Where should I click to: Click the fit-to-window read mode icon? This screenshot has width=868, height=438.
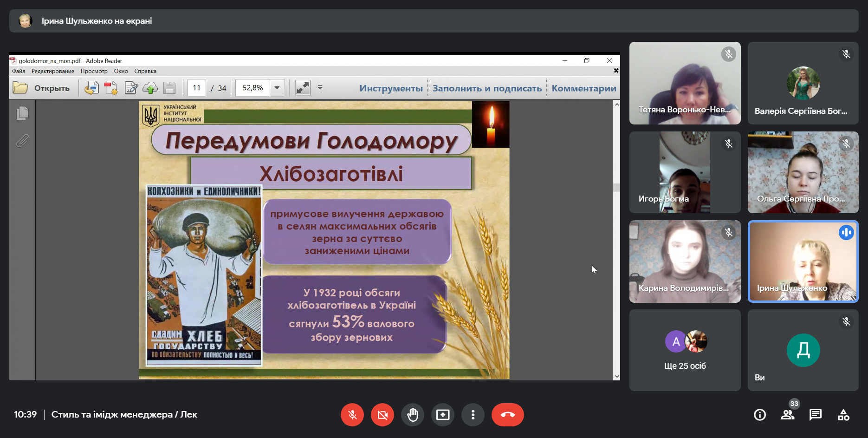[x=303, y=88]
